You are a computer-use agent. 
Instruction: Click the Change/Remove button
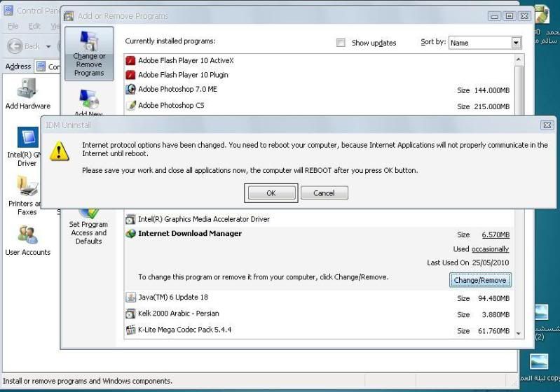click(x=480, y=280)
